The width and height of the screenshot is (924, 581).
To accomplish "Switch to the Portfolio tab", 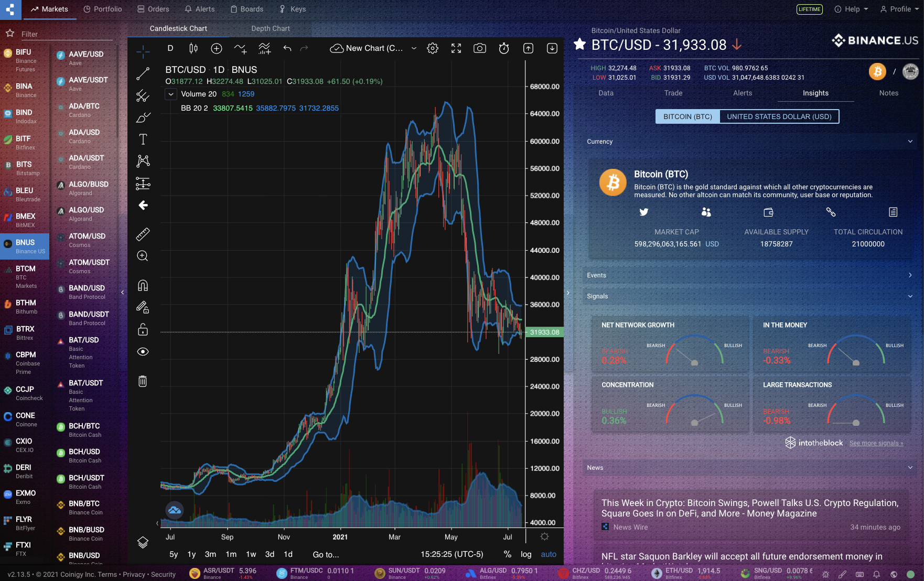I will point(103,9).
